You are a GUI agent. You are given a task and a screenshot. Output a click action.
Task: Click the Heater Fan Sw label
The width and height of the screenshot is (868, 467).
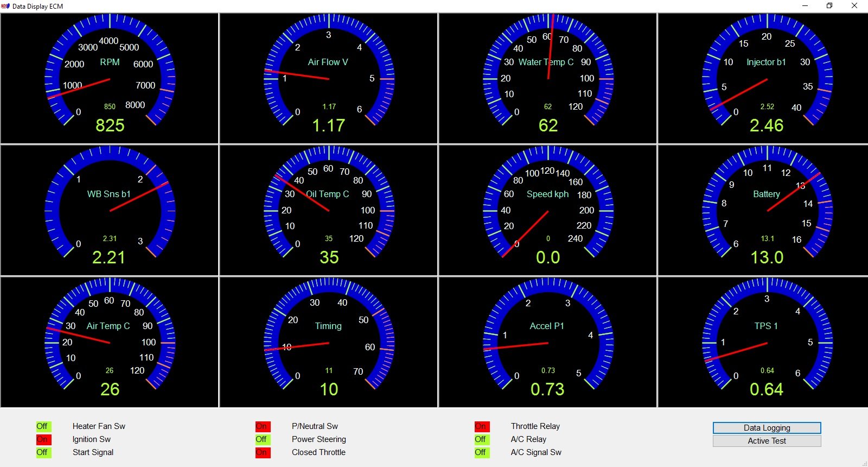[99, 426]
